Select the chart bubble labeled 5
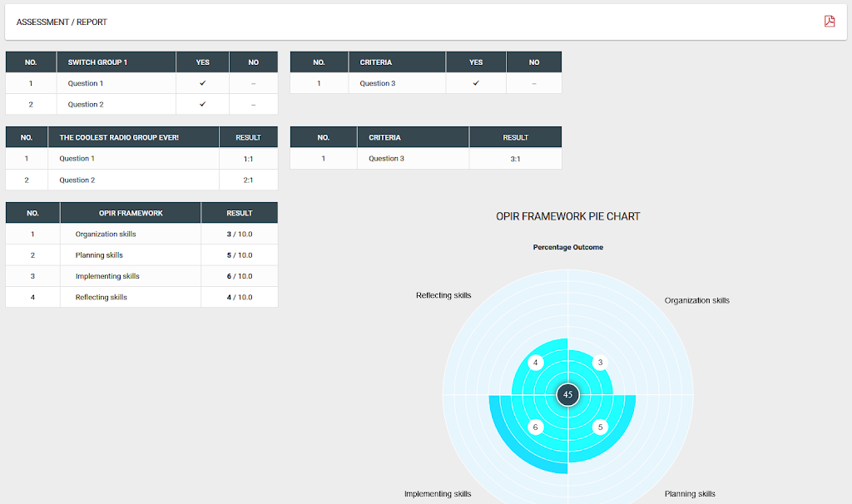 pyautogui.click(x=600, y=427)
